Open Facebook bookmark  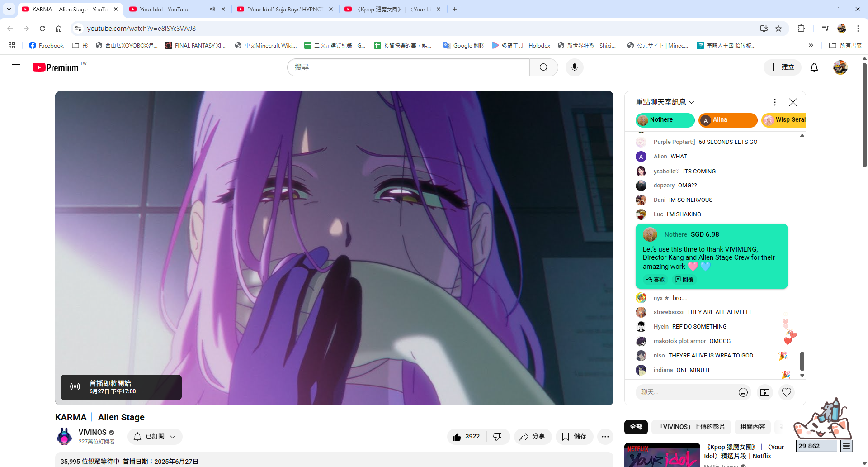pos(46,45)
